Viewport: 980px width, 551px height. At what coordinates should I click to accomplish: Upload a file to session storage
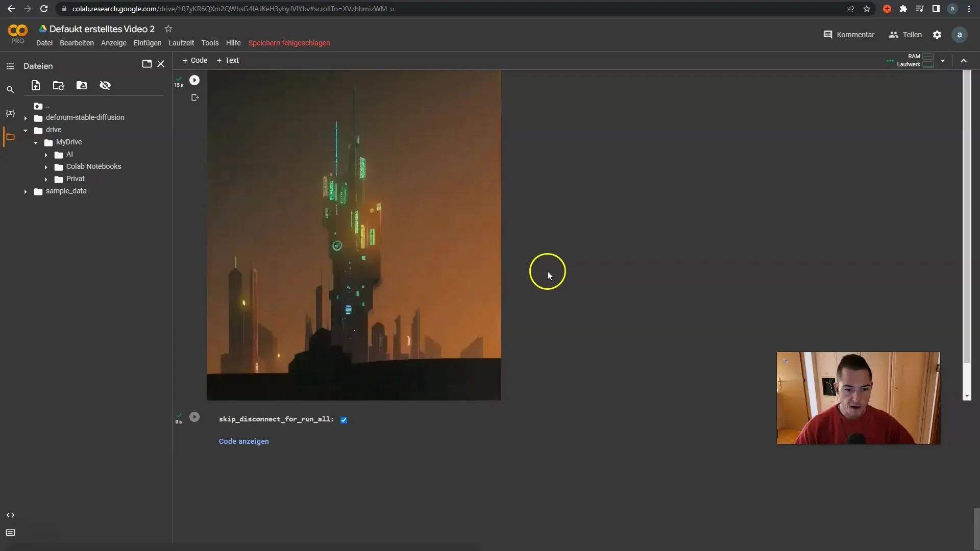tap(36, 85)
